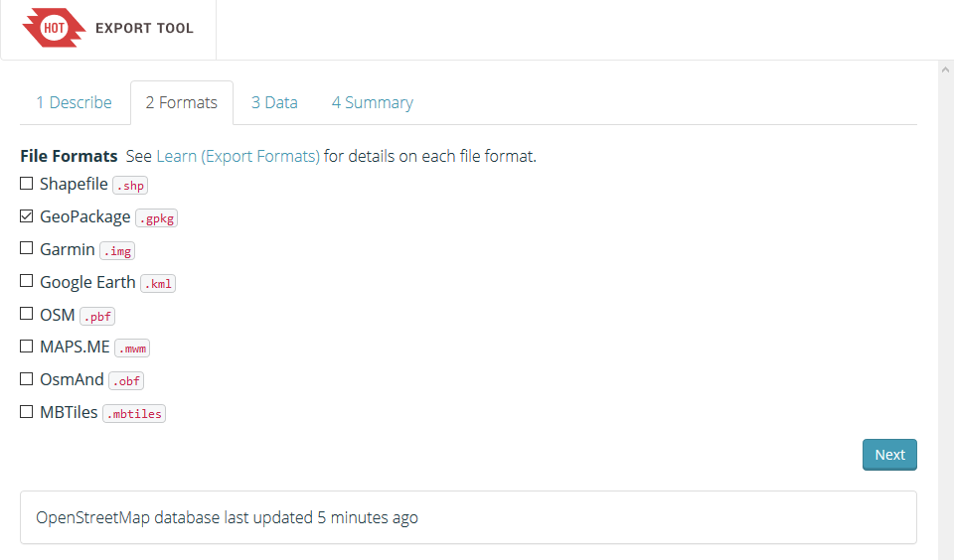Go to the 3 Data tab
This screenshot has height=560, width=954.
(274, 102)
